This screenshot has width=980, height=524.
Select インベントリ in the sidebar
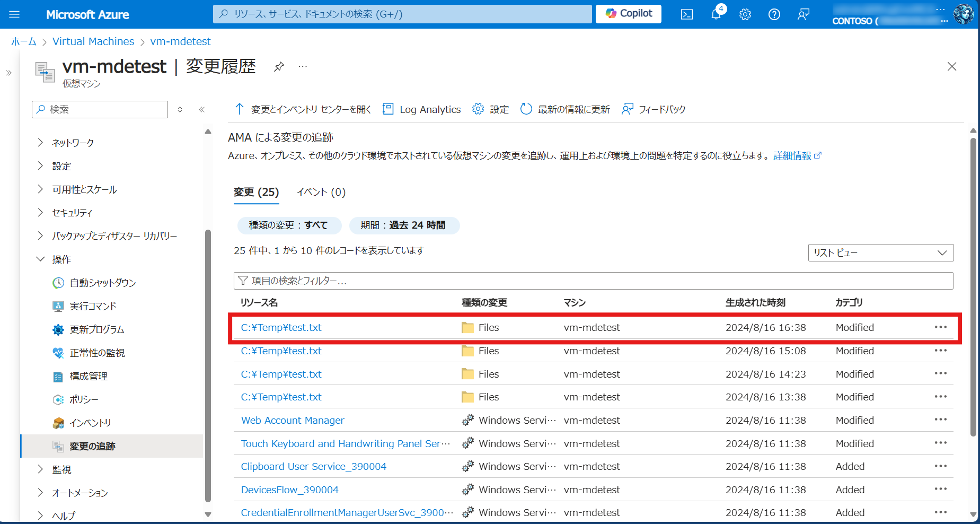(90, 423)
